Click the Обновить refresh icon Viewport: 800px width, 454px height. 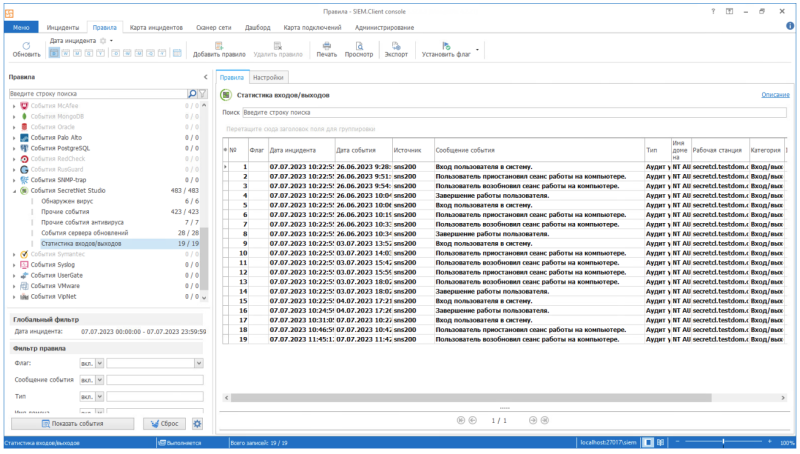click(26, 46)
